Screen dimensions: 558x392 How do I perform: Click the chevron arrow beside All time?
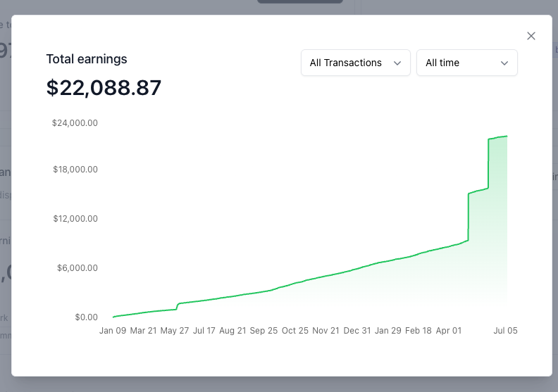504,63
